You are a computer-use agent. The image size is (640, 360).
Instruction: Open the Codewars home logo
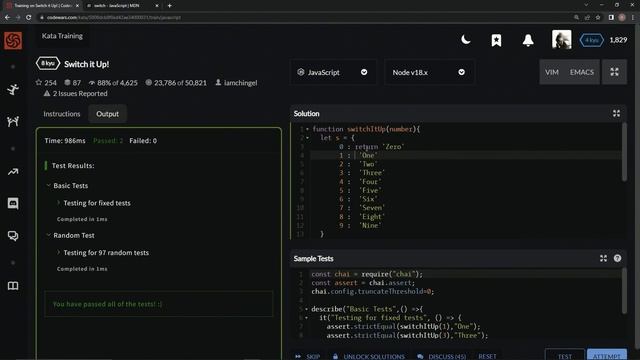pos(13,40)
